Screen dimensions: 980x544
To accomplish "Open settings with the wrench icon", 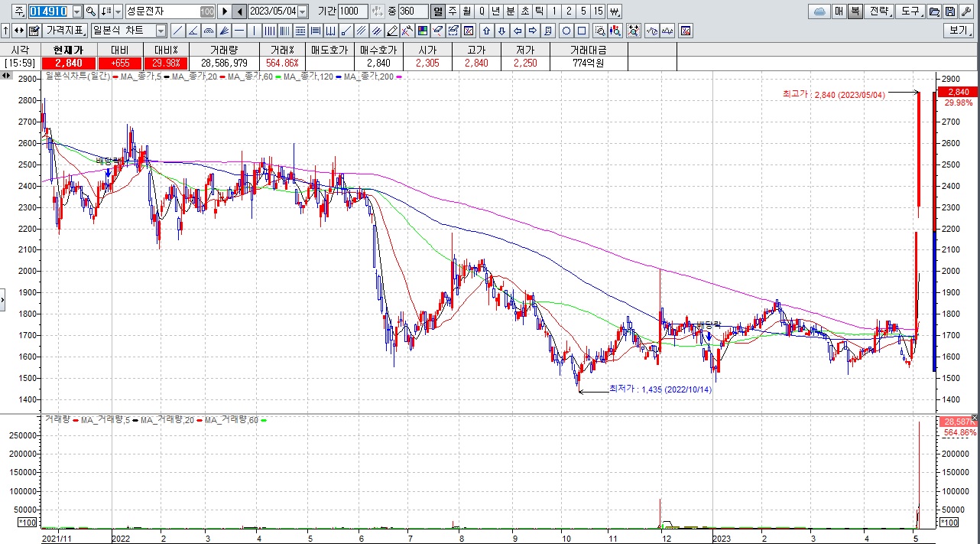I will point(965,11).
